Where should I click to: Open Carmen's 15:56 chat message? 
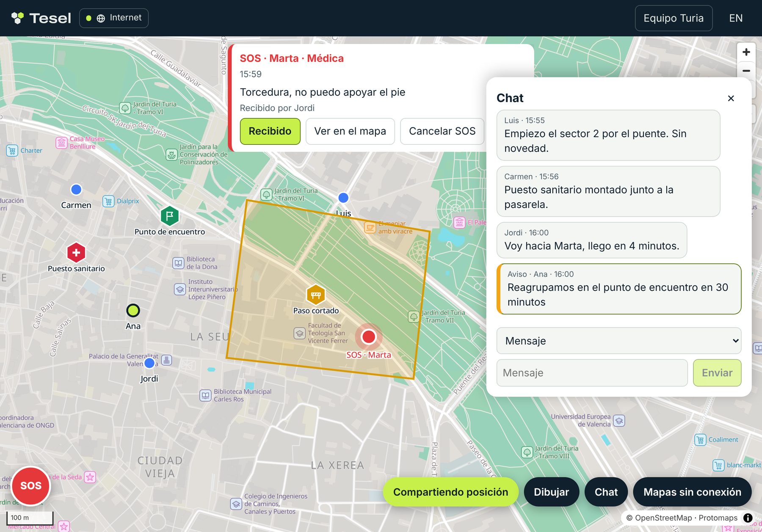608,191
